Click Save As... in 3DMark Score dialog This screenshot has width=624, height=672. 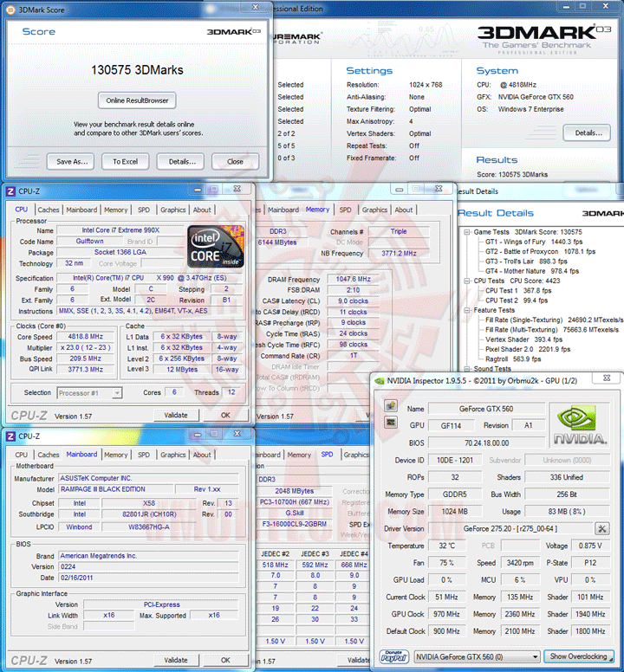[70, 162]
